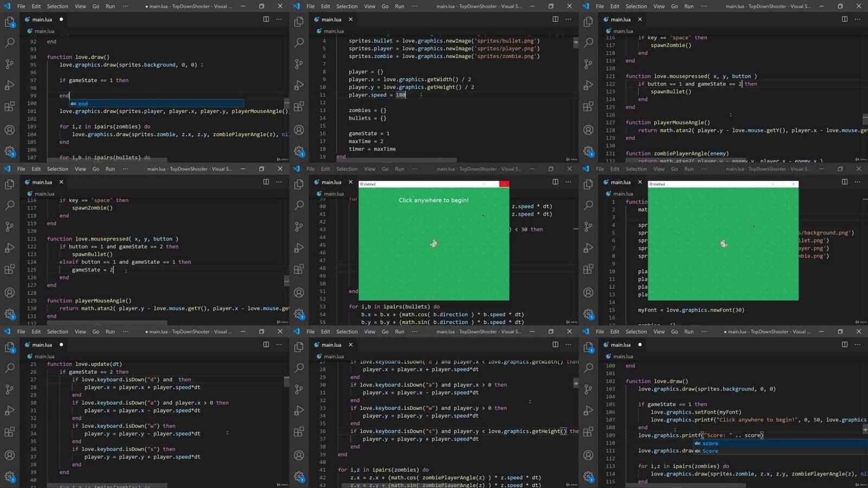Expand the overflow menu ellipsis in top-left window
This screenshot has height=488, width=868.
(125, 7)
